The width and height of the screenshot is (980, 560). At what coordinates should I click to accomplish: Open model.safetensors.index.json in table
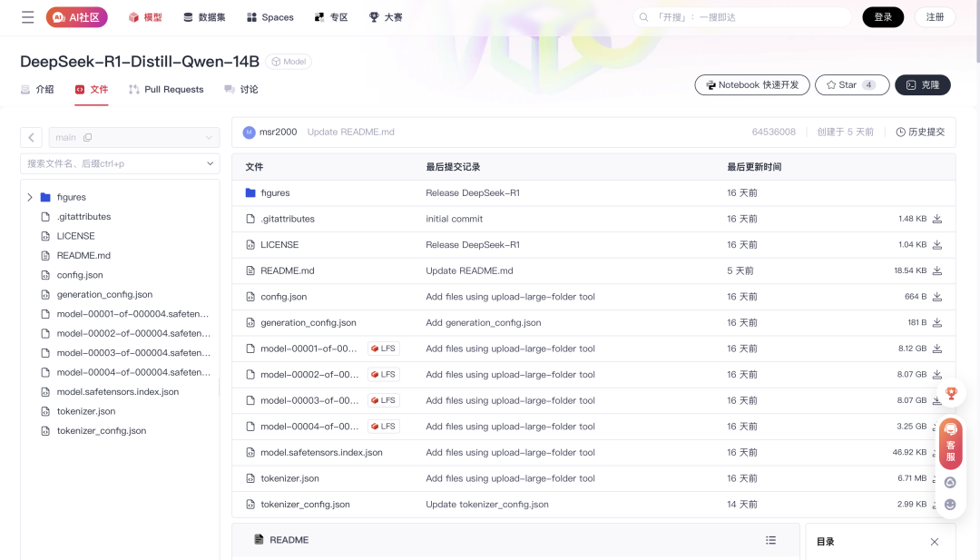pos(321,453)
